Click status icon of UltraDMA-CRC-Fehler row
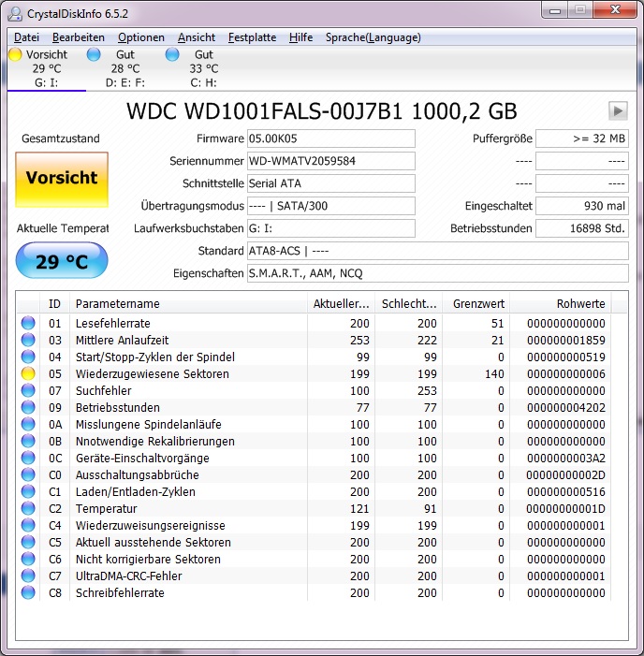 tap(28, 576)
